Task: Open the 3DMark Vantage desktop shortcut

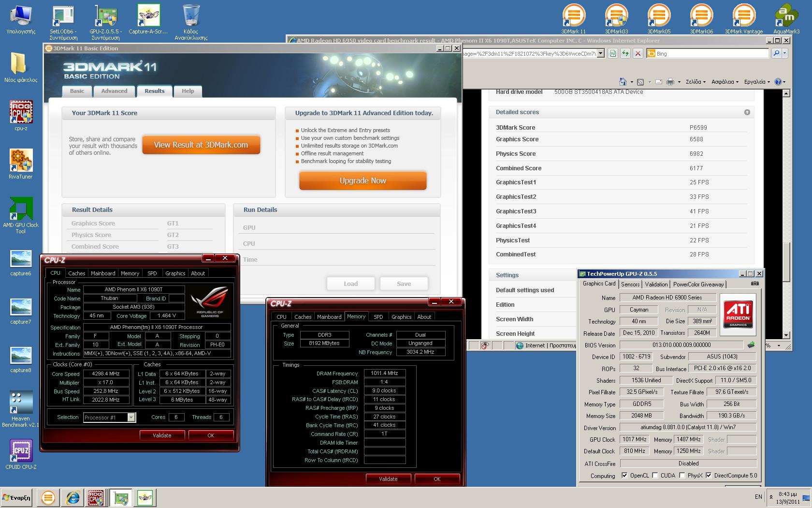Action: [744, 19]
